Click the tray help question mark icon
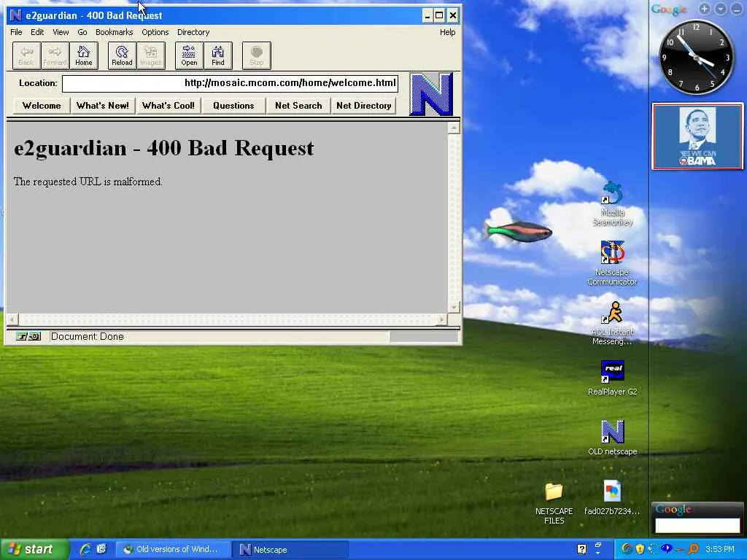 coord(581,549)
